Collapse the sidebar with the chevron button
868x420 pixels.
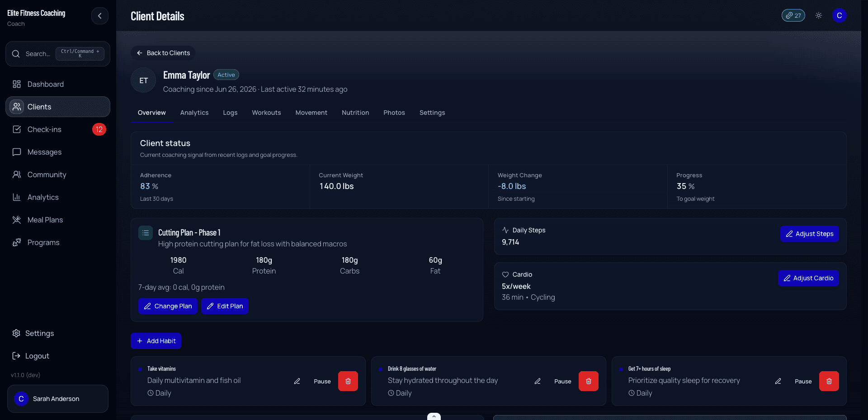coord(99,16)
